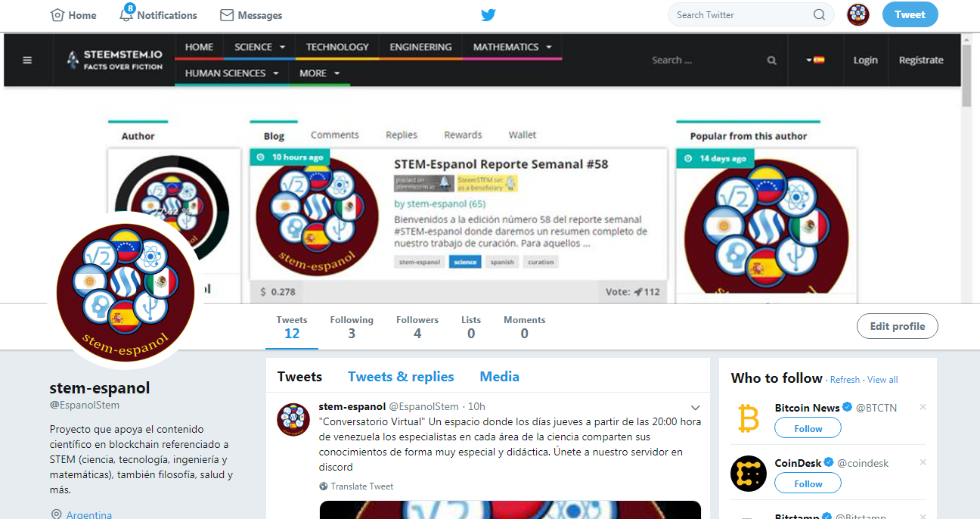Expand the MATHEMATICS dropdown menu
980x519 pixels.
(x=512, y=47)
